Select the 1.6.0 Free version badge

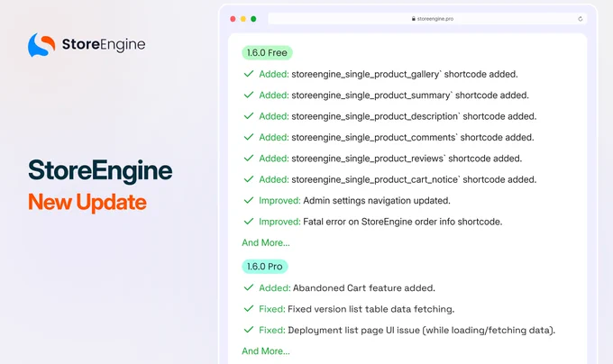267,53
